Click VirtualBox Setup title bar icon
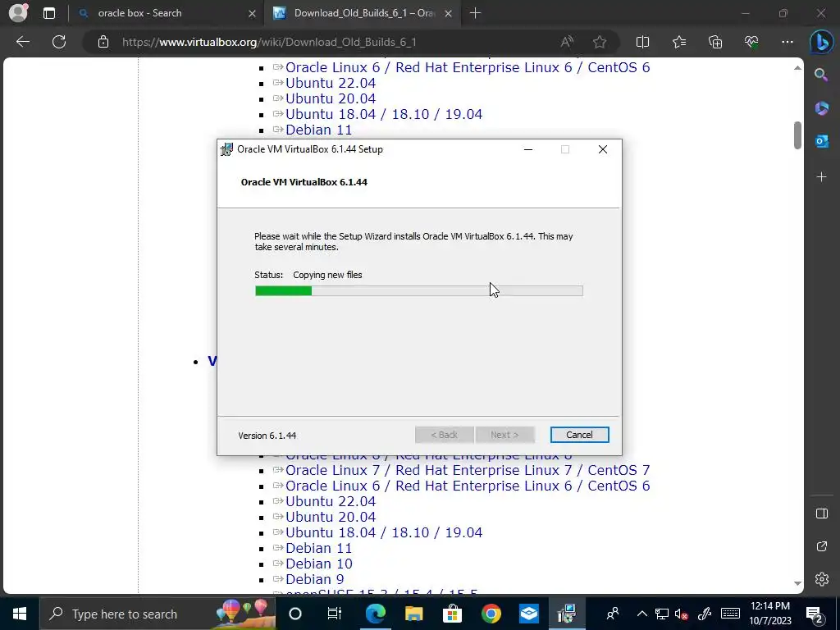 point(226,149)
